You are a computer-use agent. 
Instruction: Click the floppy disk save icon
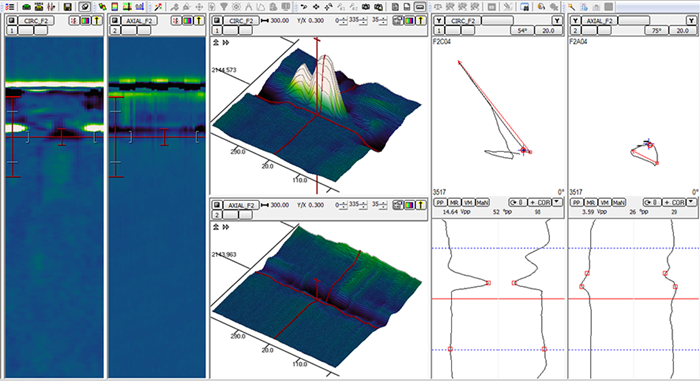[x=67, y=7]
